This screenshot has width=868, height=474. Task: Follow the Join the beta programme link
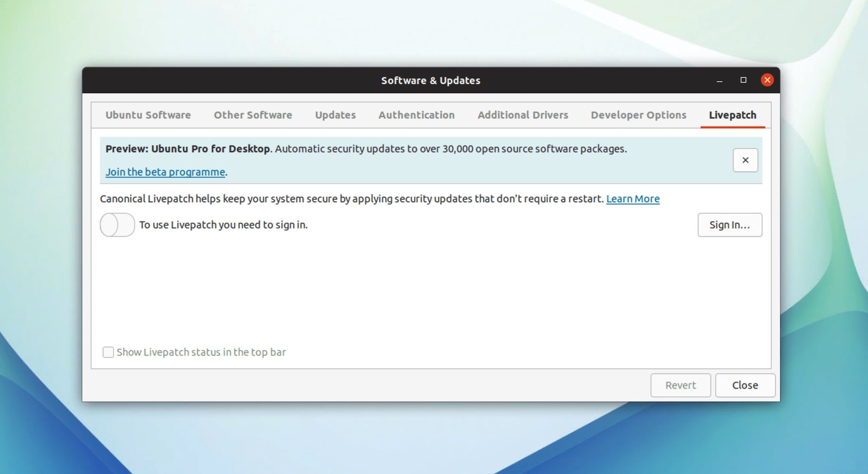click(165, 172)
